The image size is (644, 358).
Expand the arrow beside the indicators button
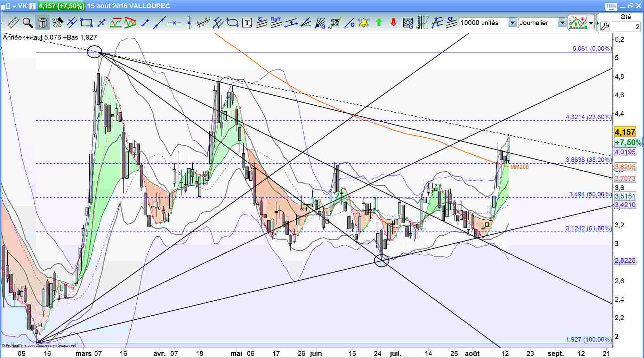coord(591,23)
